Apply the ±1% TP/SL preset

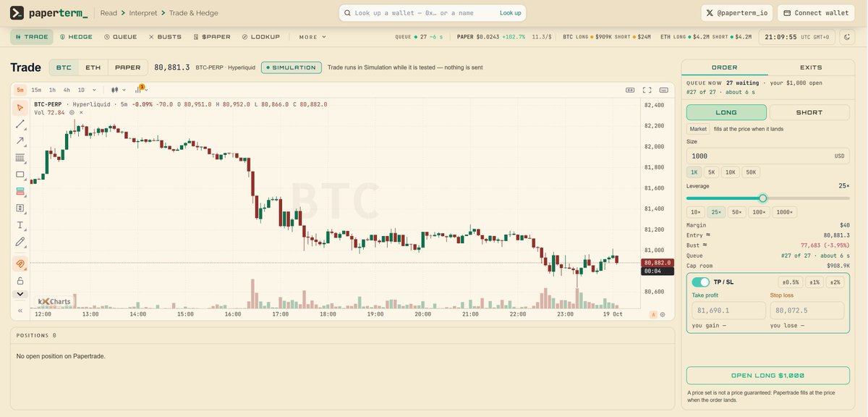pos(814,282)
